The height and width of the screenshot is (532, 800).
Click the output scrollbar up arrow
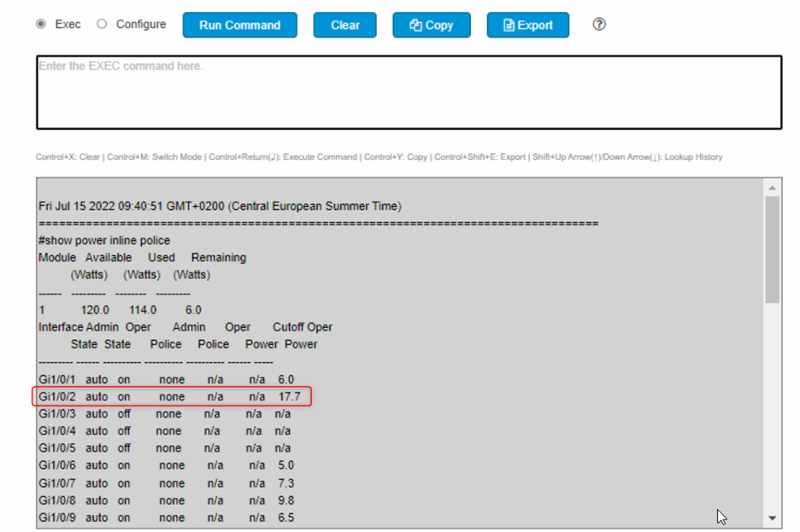point(773,188)
